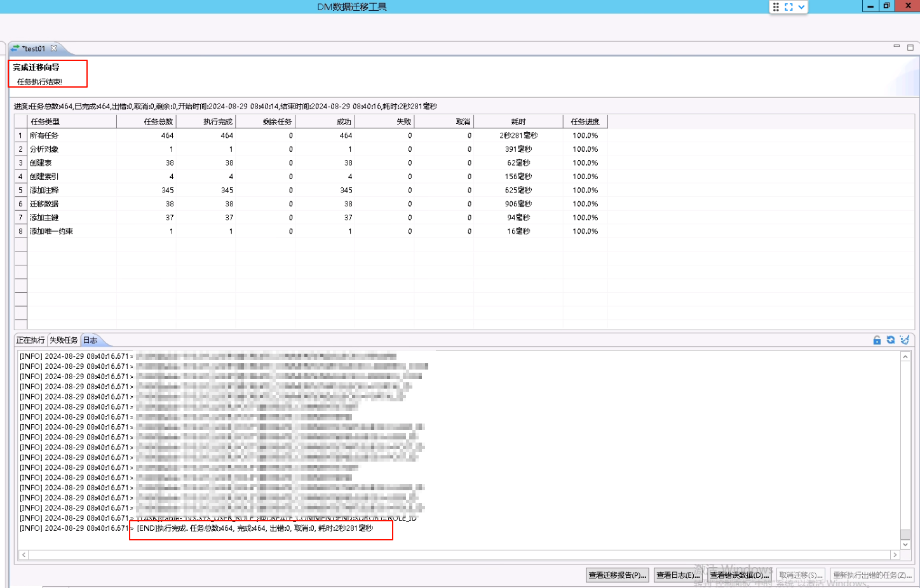Click the log scrollbar down arrow
The height and width of the screenshot is (588, 920).
905,544
